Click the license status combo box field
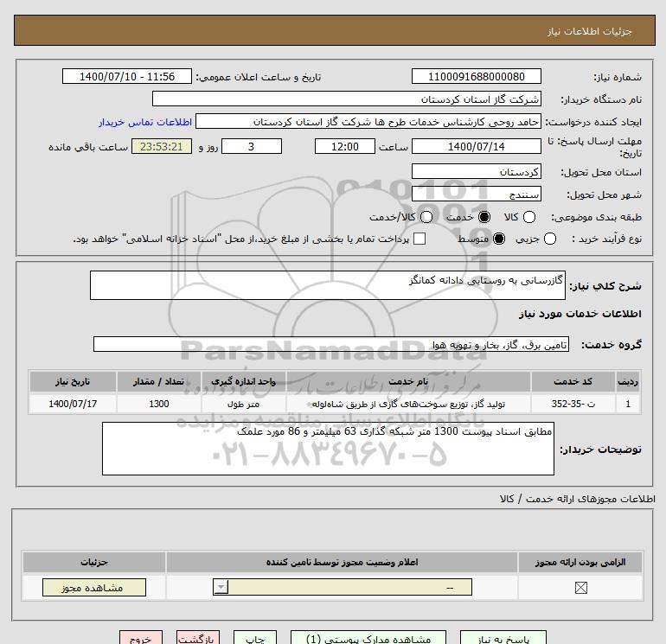The height and width of the screenshot is (644, 666). pos(343,587)
